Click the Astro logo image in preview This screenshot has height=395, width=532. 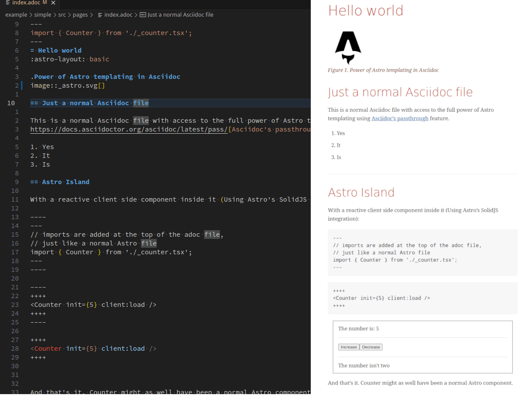coord(348,48)
